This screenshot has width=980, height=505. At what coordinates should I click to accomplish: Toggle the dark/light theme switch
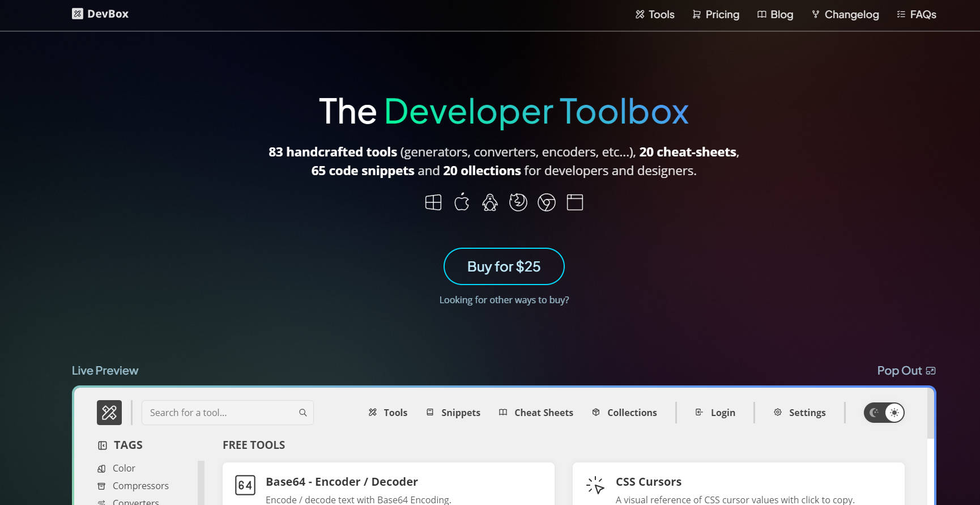tap(884, 413)
